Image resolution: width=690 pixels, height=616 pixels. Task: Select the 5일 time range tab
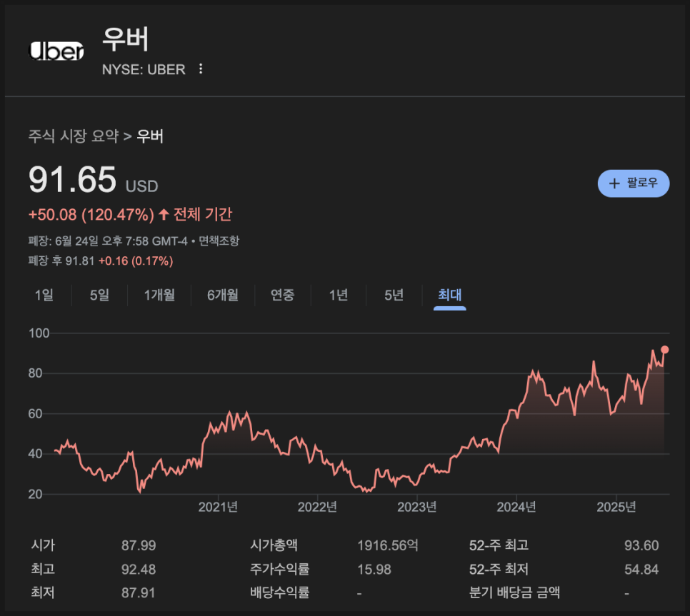pos(99,295)
